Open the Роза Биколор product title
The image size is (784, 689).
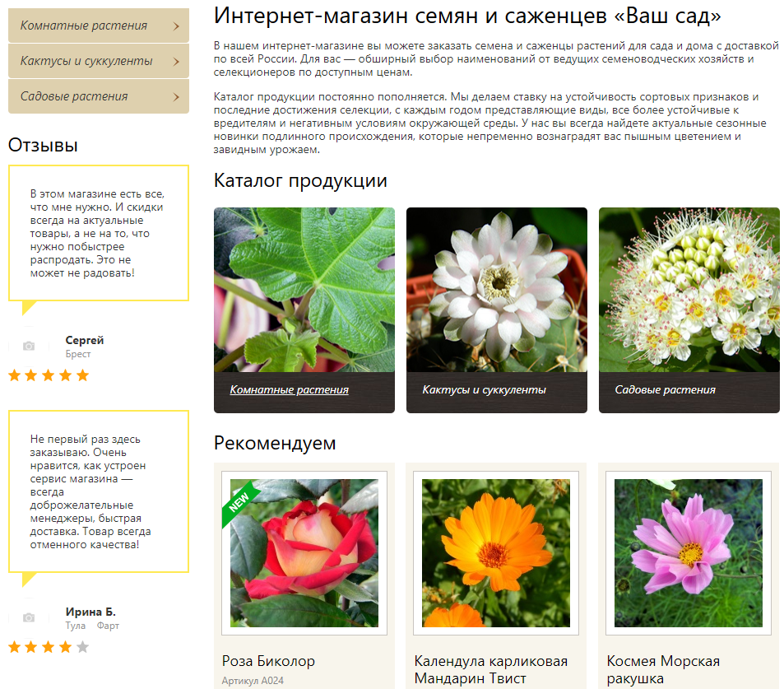coord(268,661)
